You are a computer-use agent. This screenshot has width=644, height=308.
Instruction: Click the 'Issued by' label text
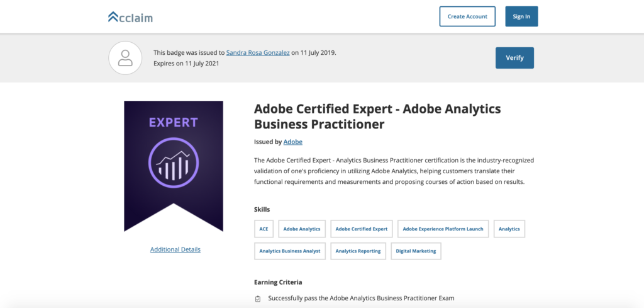pyautogui.click(x=268, y=142)
